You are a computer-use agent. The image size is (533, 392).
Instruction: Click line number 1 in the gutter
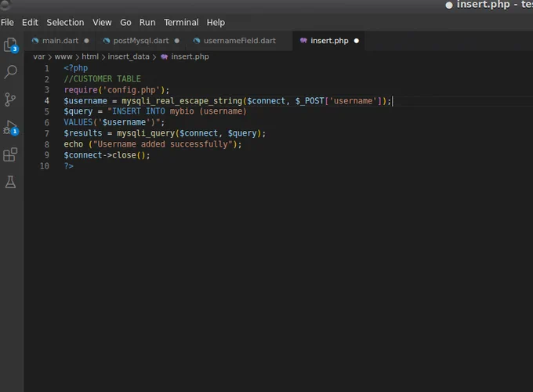46,68
